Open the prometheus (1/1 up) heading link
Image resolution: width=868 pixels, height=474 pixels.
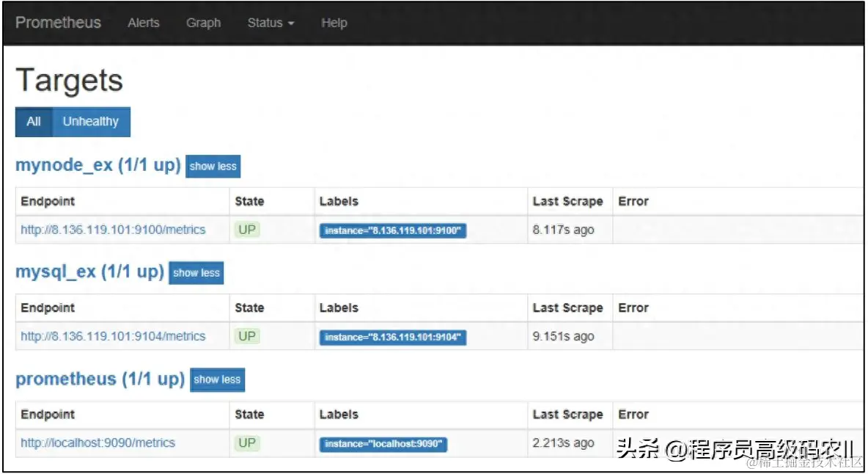[x=100, y=379]
